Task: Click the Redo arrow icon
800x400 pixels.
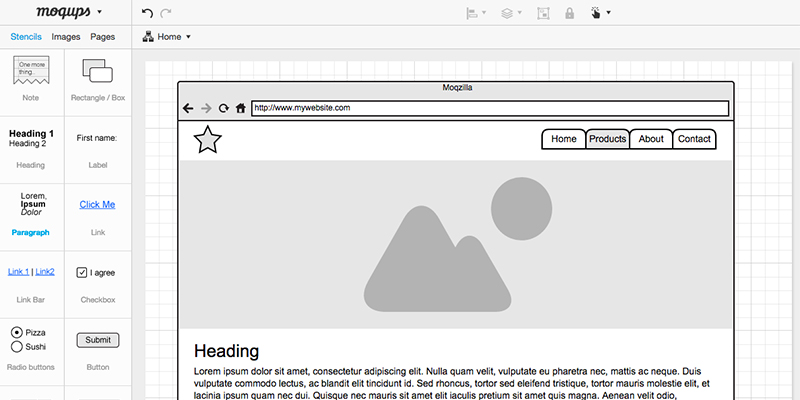Action: (165, 13)
